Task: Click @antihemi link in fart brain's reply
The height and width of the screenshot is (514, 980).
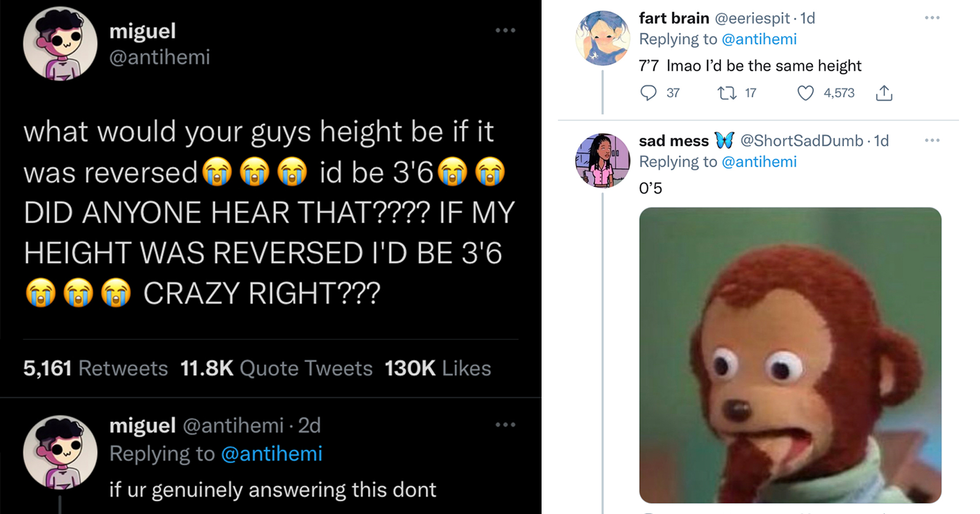Action: [759, 39]
